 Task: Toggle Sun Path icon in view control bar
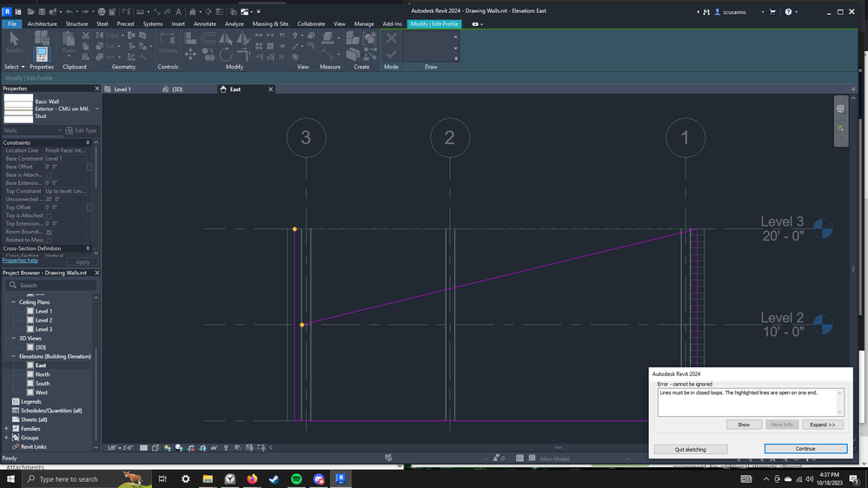(x=167, y=447)
